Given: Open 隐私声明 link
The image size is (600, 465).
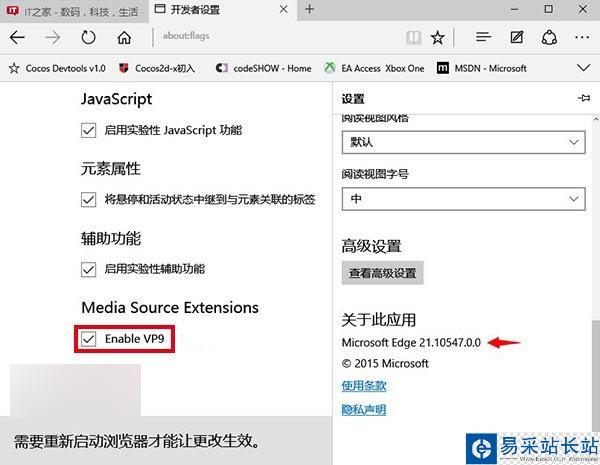Looking at the screenshot, I should pos(364,410).
